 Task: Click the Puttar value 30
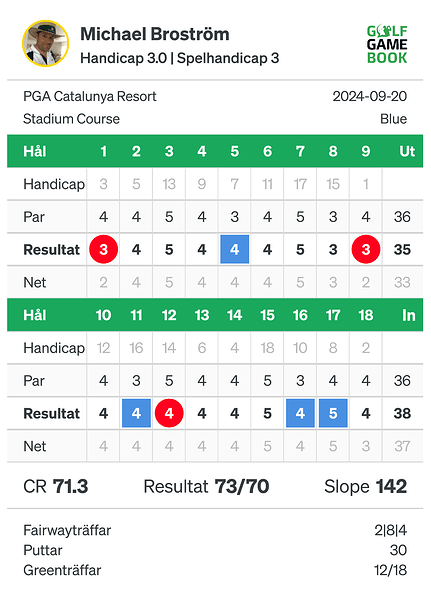(x=398, y=550)
